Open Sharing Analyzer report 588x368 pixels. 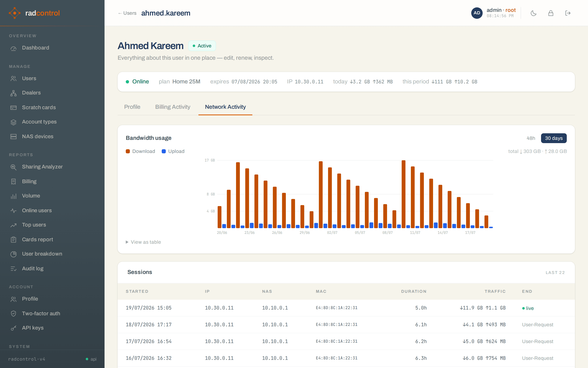click(x=52, y=167)
